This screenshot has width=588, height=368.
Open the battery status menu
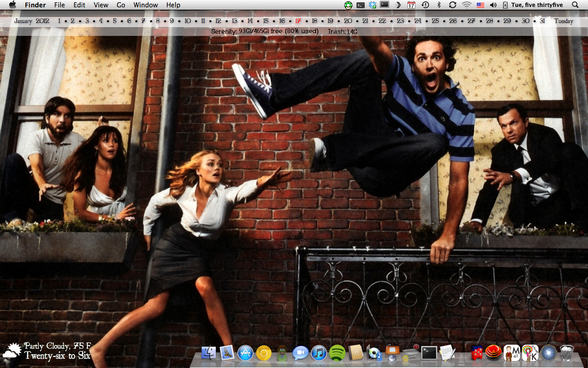tap(506, 5)
